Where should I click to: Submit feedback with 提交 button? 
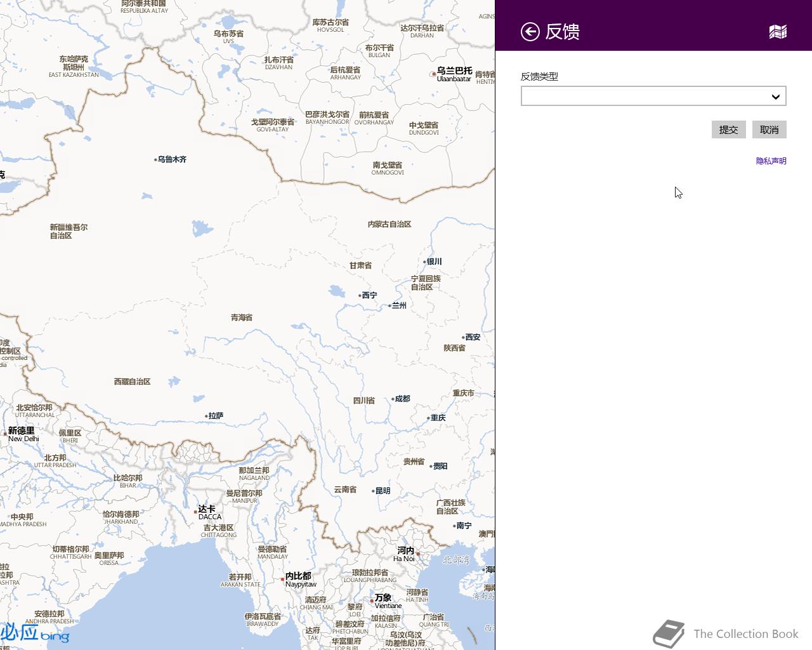point(728,129)
